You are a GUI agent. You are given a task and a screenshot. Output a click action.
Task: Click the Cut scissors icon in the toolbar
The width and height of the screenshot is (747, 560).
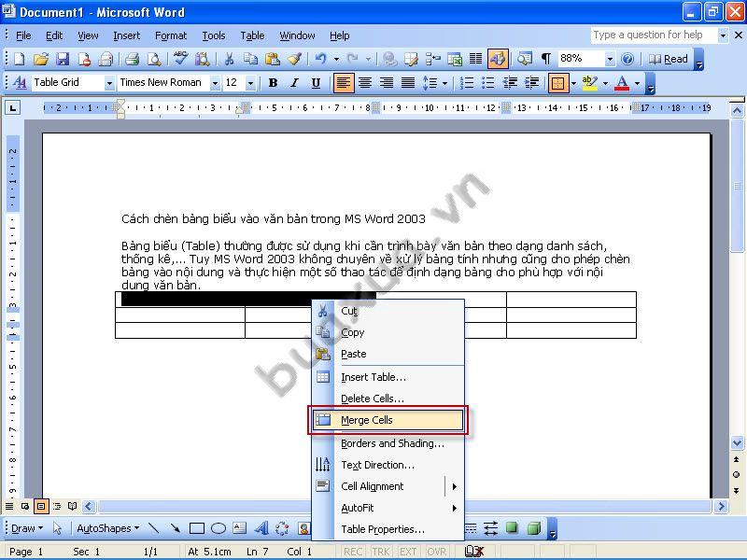click(229, 59)
